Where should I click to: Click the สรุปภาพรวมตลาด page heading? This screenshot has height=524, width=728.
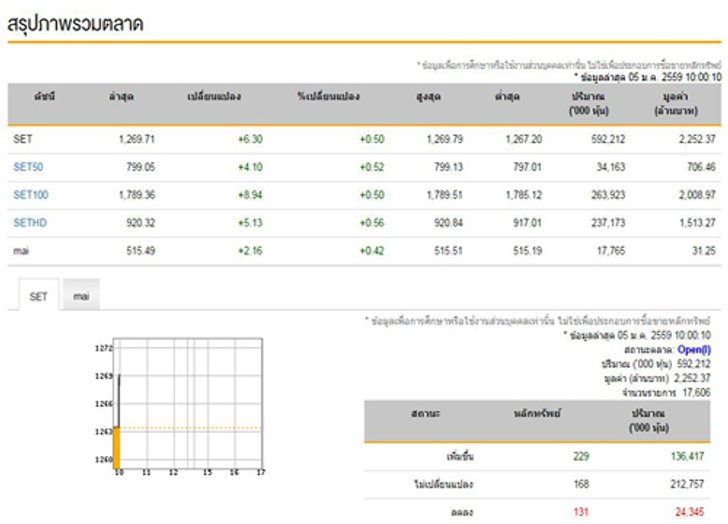click(x=75, y=24)
